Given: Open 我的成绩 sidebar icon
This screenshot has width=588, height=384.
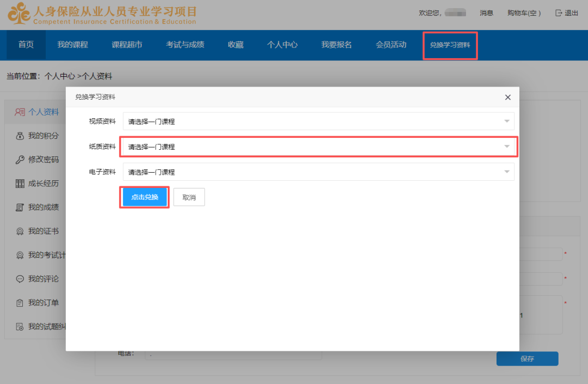Looking at the screenshot, I should tap(20, 207).
